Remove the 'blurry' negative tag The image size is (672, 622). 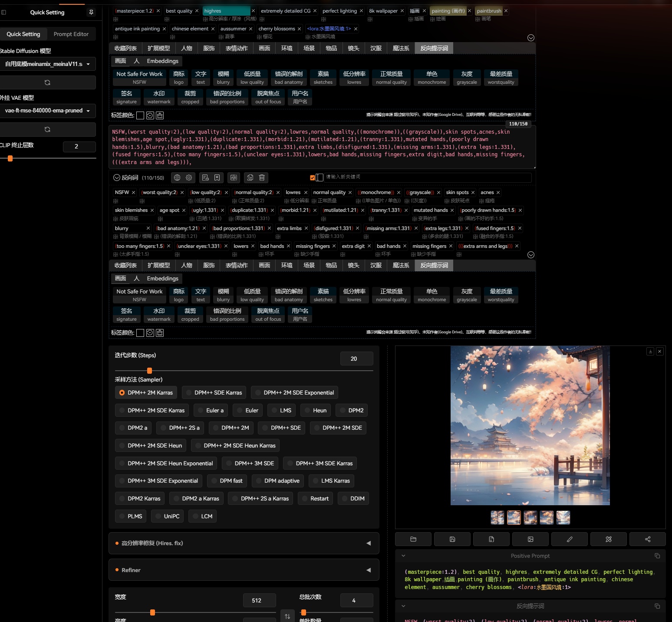(x=148, y=228)
